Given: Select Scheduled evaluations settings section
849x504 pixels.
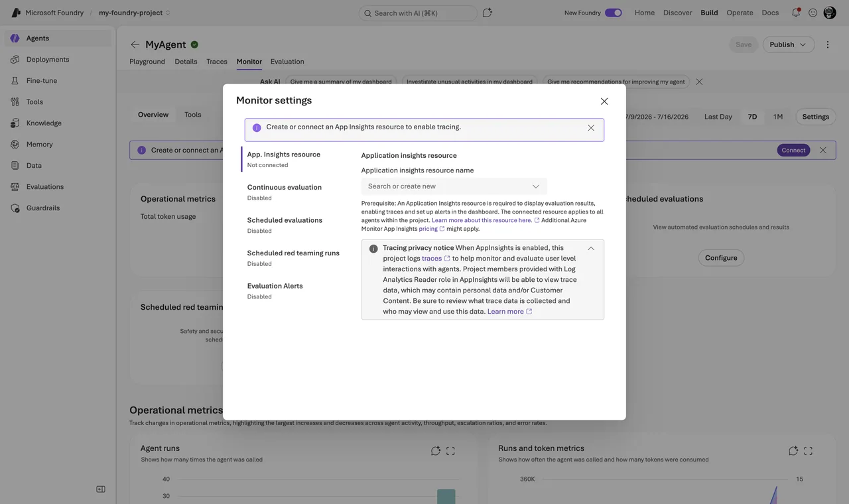Looking at the screenshot, I should [285, 225].
